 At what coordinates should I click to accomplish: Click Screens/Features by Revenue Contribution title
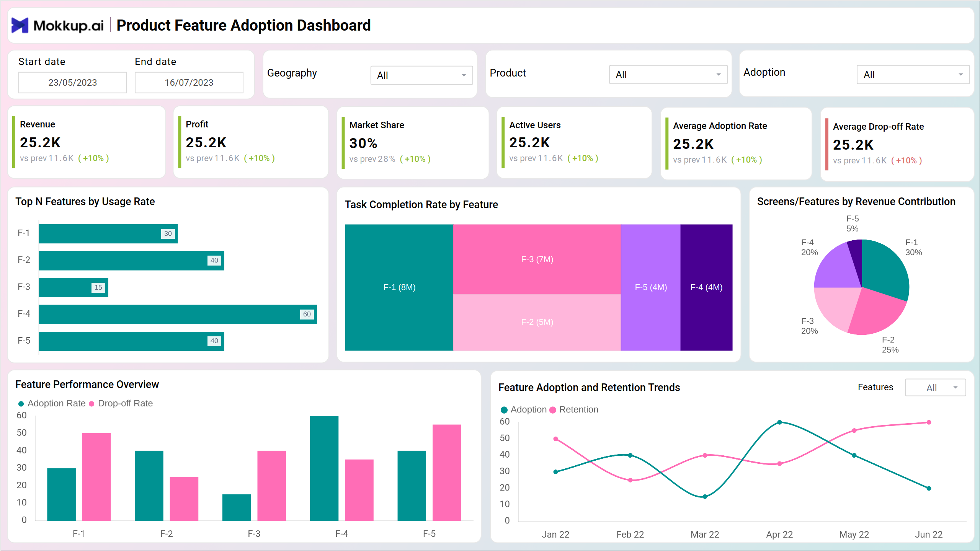856,202
